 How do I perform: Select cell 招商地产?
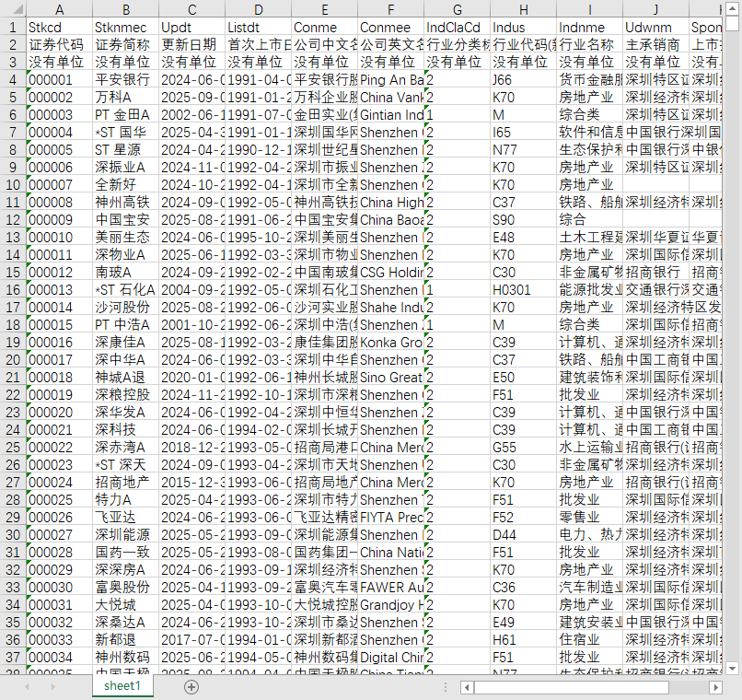click(x=126, y=483)
